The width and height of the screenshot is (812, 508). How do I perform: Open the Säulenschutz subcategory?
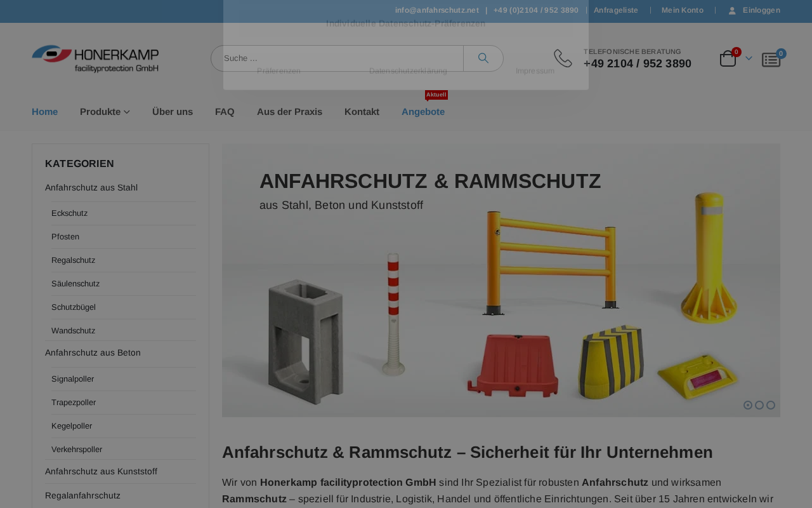click(x=75, y=283)
